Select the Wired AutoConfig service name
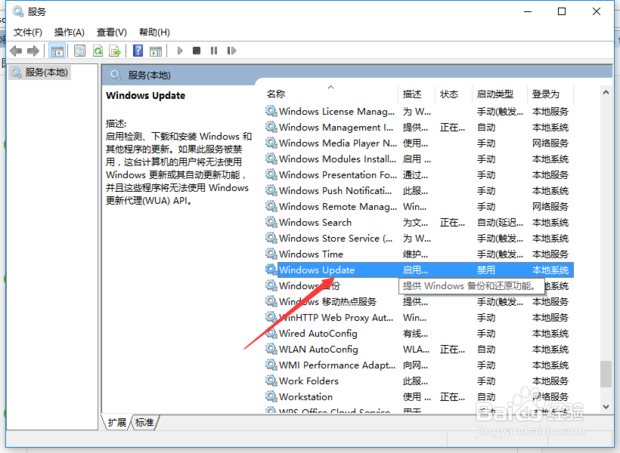This screenshot has height=453, width=620. [x=318, y=334]
